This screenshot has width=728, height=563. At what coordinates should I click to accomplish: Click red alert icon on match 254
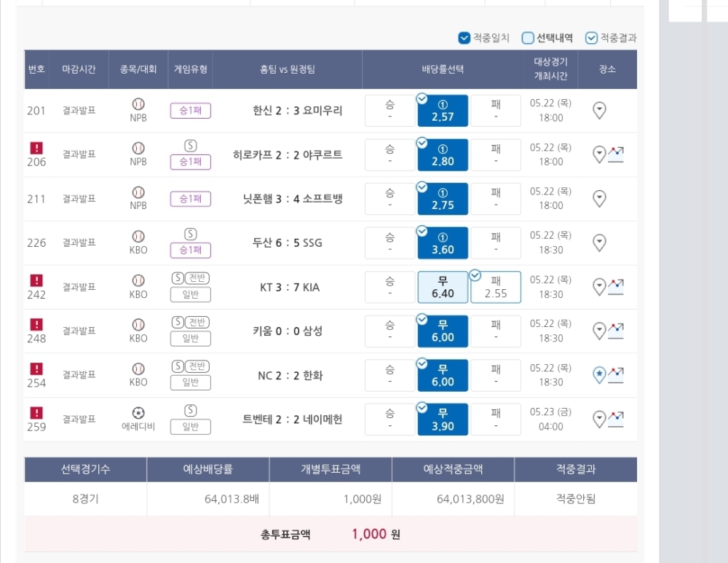coord(36,369)
